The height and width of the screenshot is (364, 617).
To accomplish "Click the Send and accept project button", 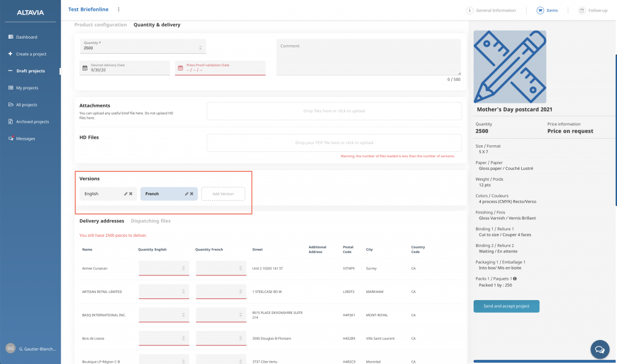I will 506,306.
